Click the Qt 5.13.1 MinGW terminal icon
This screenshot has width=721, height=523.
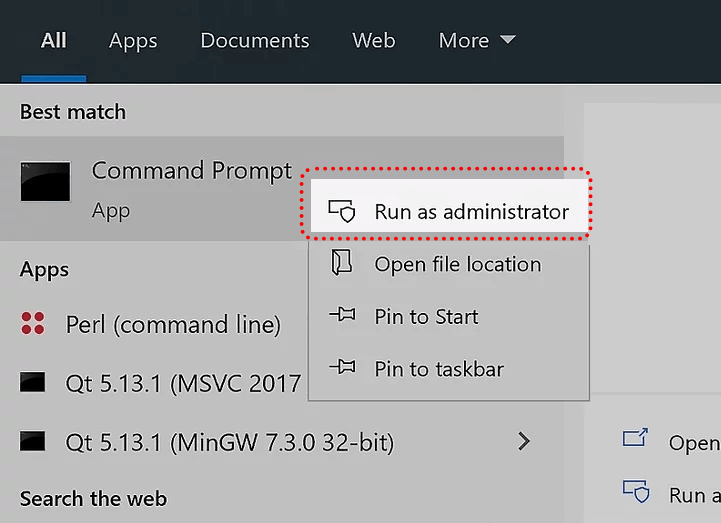click(x=33, y=441)
